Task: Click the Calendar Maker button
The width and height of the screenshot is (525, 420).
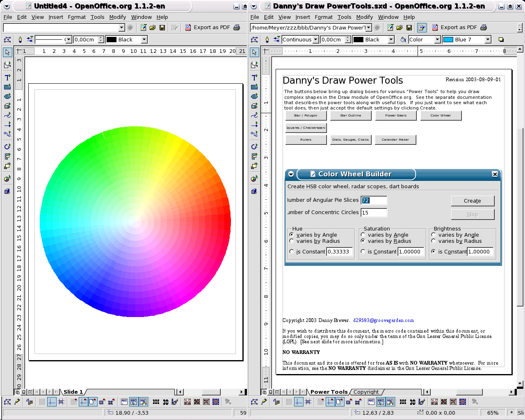Action: pos(395,140)
